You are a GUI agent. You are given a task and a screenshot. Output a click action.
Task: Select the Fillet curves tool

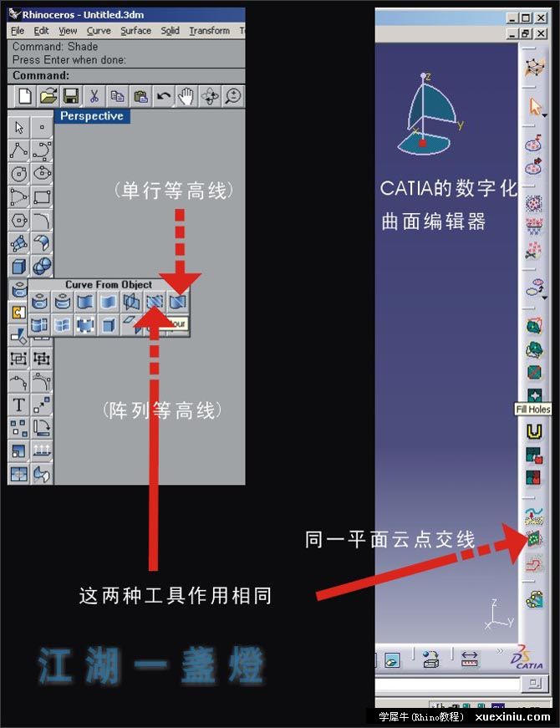[x=42, y=220]
